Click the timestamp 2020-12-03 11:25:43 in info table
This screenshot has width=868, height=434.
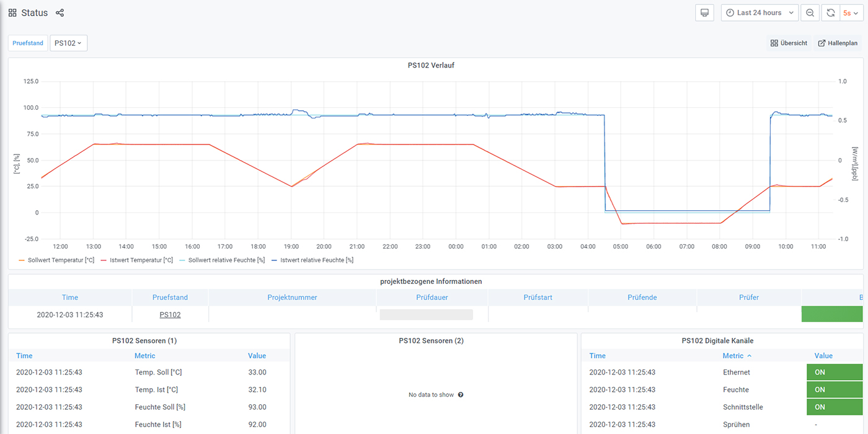click(70, 315)
